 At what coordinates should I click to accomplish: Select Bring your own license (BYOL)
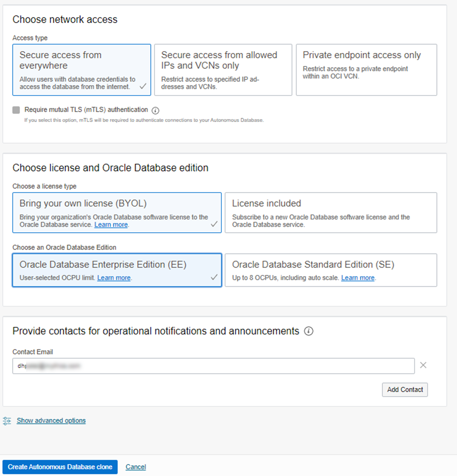[117, 212]
